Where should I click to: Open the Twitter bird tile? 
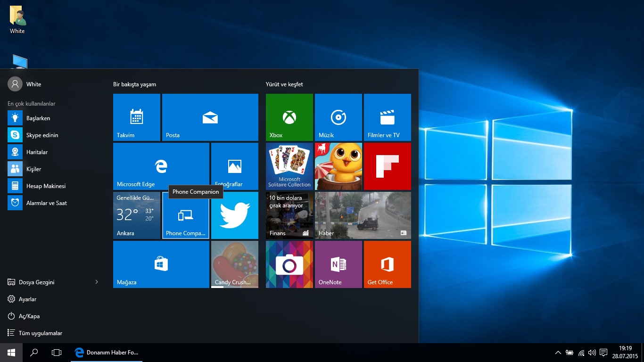pos(235,215)
